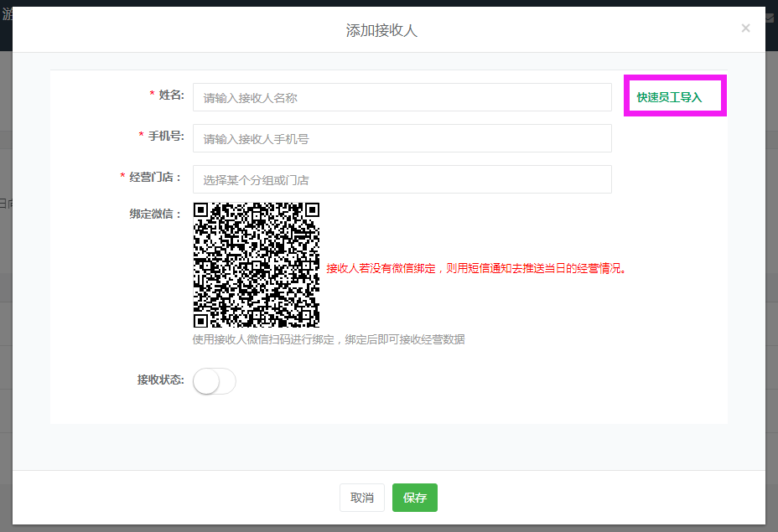The image size is (778, 532).
Task: Click the 快速员工导入 quick import link
Action: pyautogui.click(x=669, y=97)
